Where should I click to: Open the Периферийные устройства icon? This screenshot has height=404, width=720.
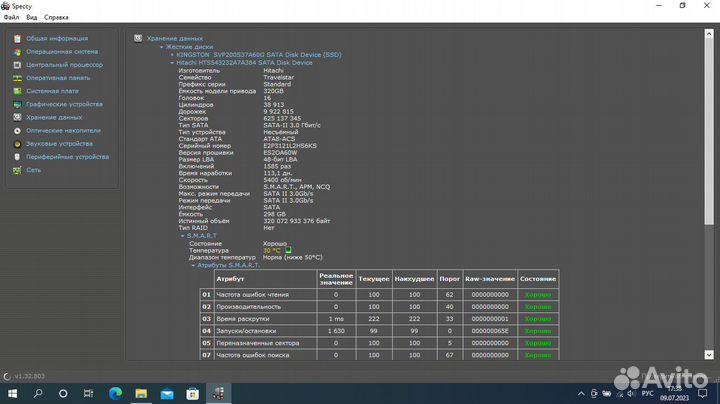[x=17, y=157]
